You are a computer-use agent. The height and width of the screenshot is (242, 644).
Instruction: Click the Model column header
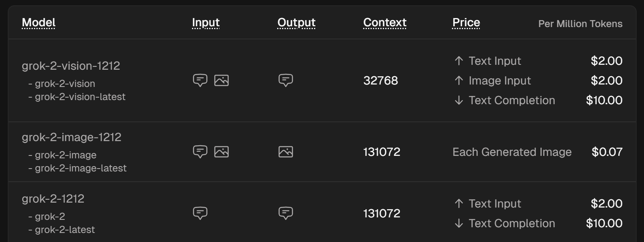(x=38, y=23)
